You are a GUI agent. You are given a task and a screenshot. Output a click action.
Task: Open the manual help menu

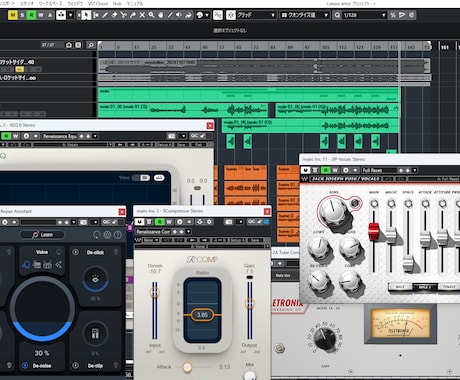coord(135,3)
